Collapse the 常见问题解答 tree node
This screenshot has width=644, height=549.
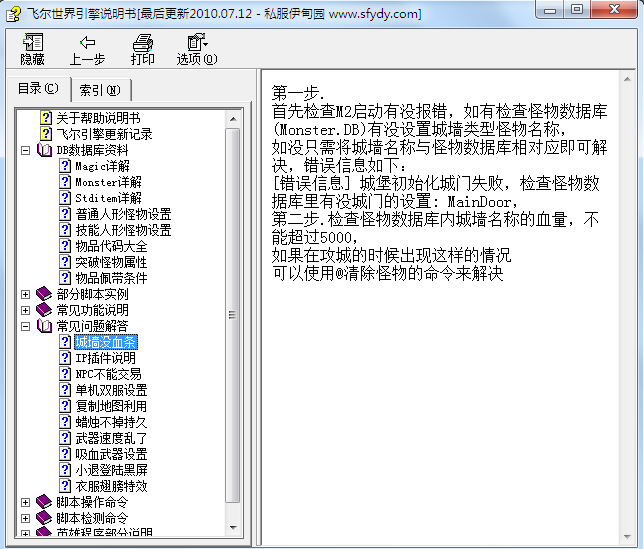coord(26,326)
